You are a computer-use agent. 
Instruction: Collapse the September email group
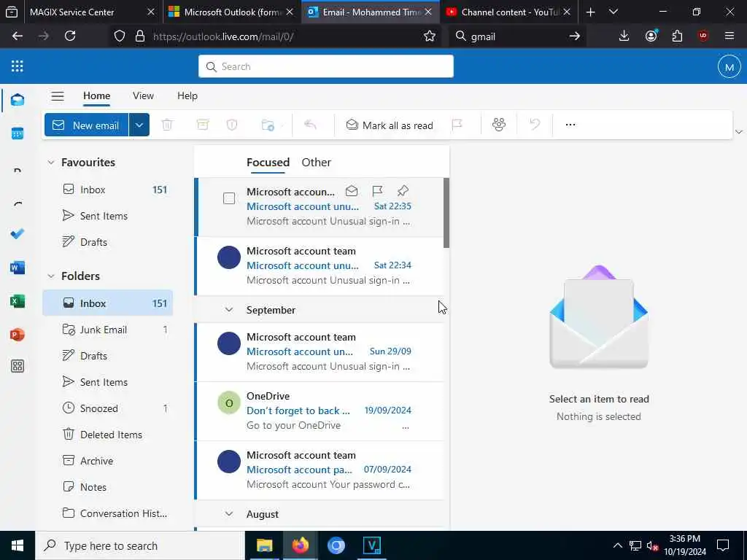point(229,310)
